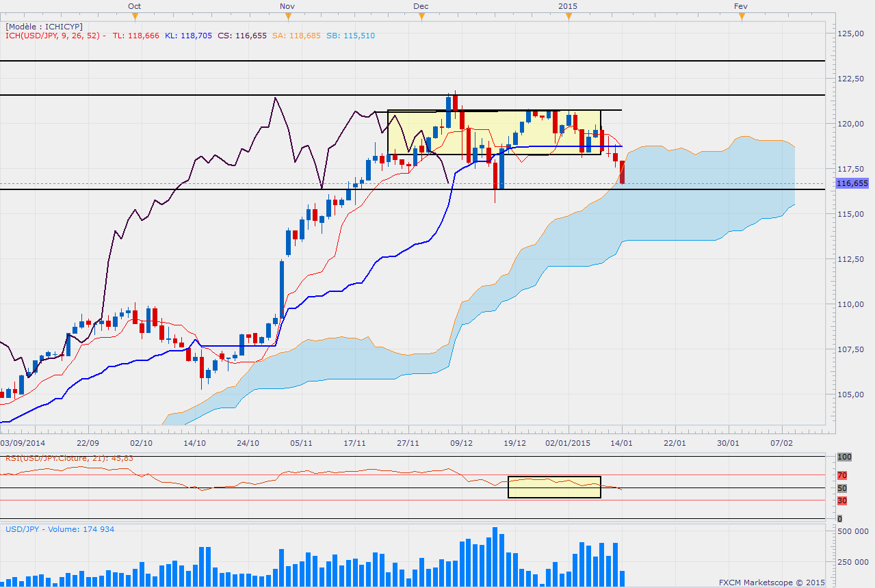Select the yellow rectangle in RSI panel
The height and width of the screenshot is (588, 875).
coord(554,487)
